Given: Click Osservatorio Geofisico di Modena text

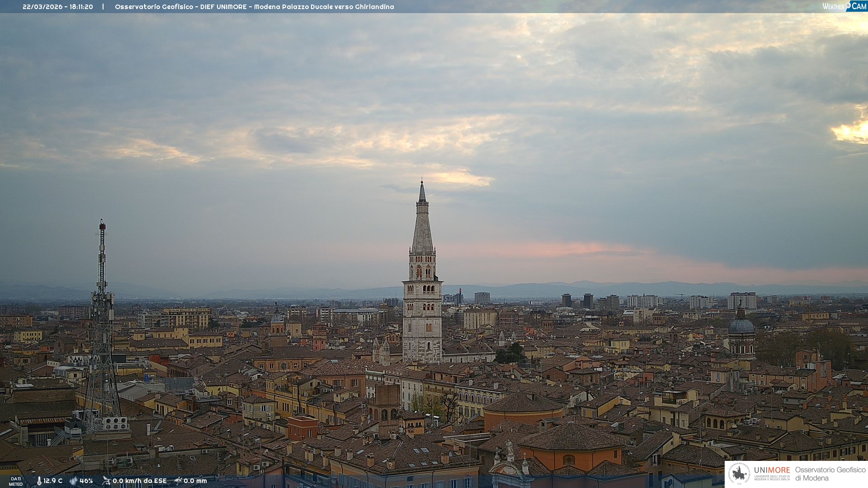Looking at the screenshot, I should click(830, 474).
